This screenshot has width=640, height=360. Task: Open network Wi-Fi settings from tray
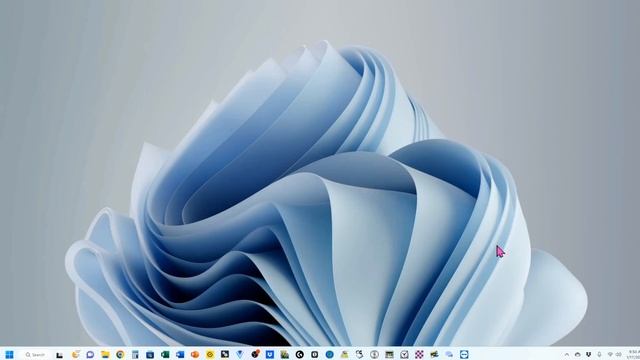point(610,354)
